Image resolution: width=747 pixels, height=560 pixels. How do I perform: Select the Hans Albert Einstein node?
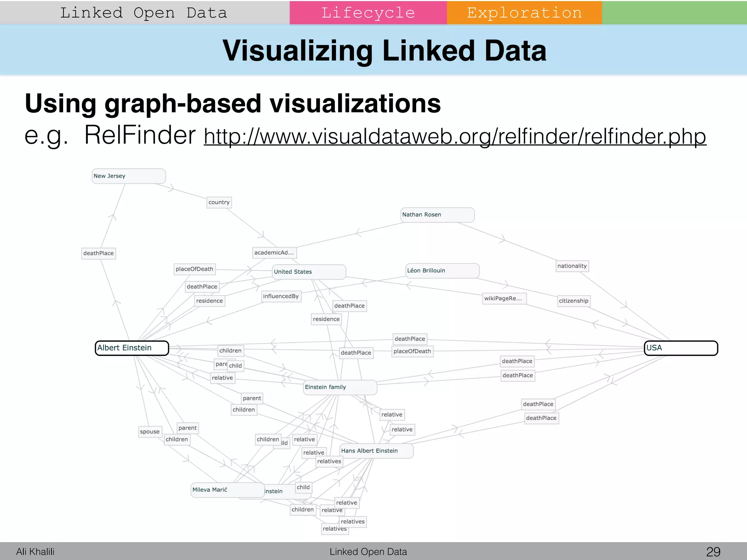[x=376, y=451]
